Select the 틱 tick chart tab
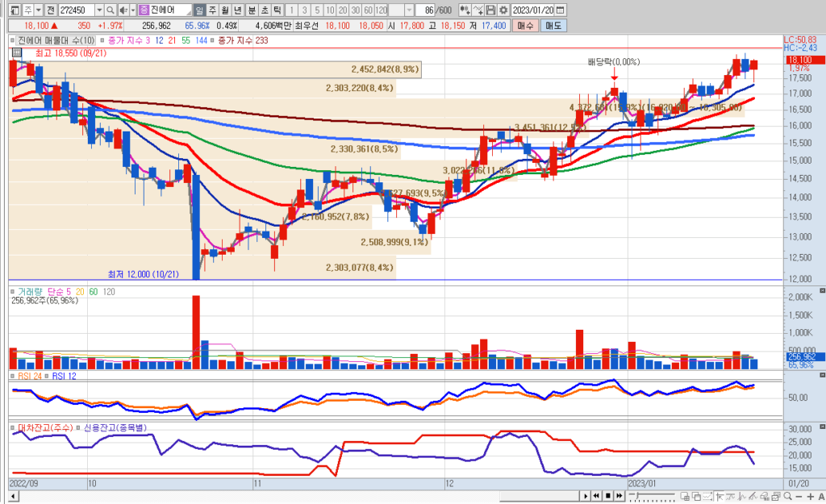 click(x=277, y=10)
